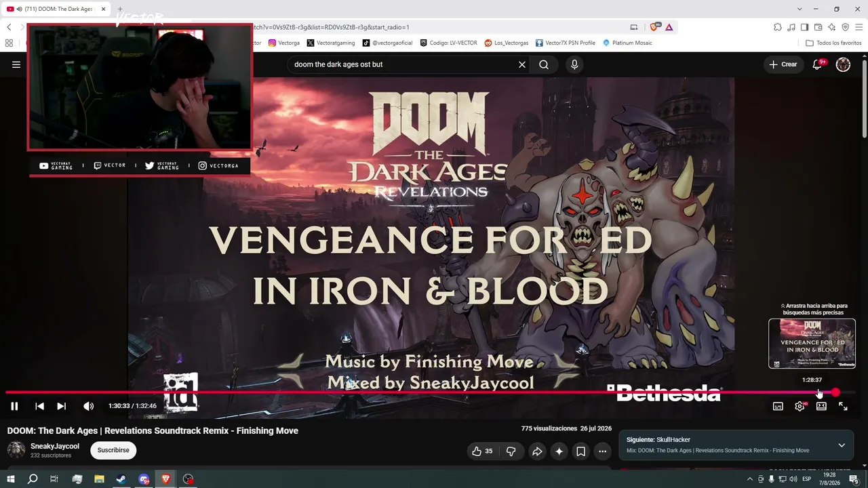The height and width of the screenshot is (488, 868).
Task: Open the Vector7X PSN Profile bookmark
Action: 566,43
